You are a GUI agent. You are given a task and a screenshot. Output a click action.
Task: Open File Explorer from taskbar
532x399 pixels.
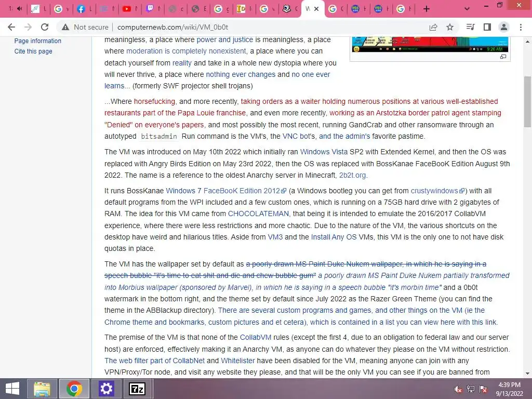(x=42, y=389)
